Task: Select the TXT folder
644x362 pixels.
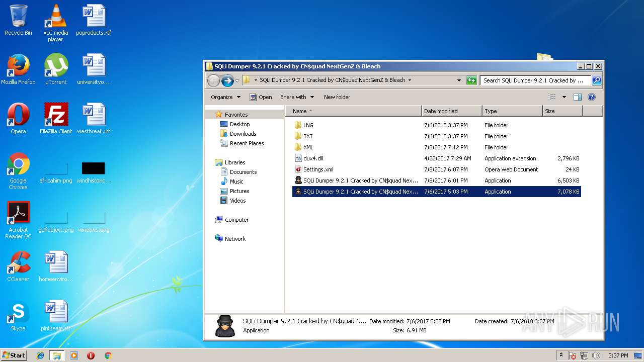Action: pyautogui.click(x=436, y=136)
